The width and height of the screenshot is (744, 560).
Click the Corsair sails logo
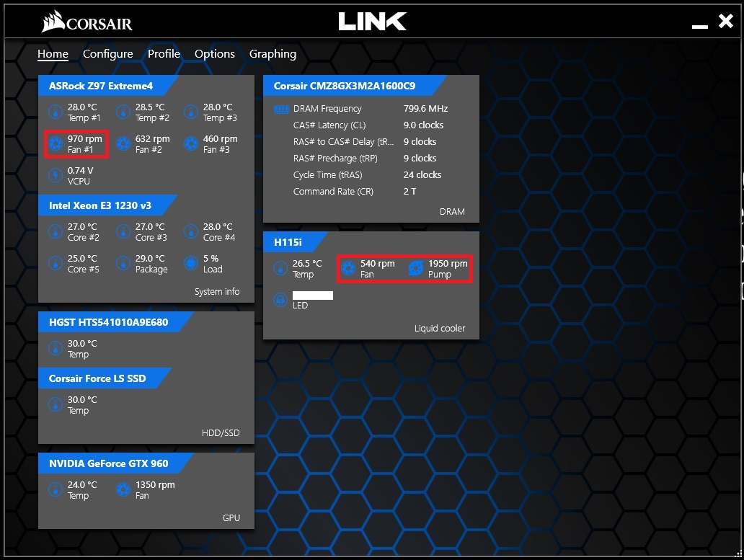53,22
